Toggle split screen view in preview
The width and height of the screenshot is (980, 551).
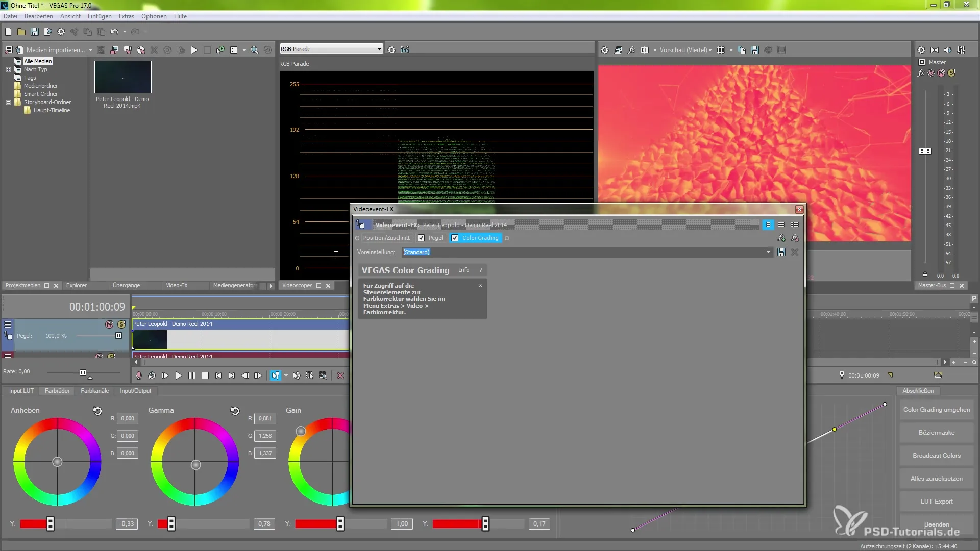pos(645,50)
